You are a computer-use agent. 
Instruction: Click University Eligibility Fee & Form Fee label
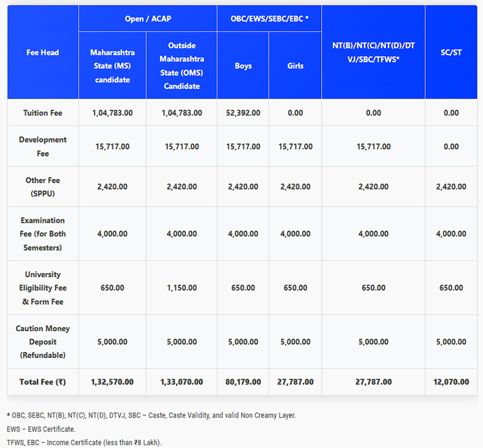coord(43,288)
